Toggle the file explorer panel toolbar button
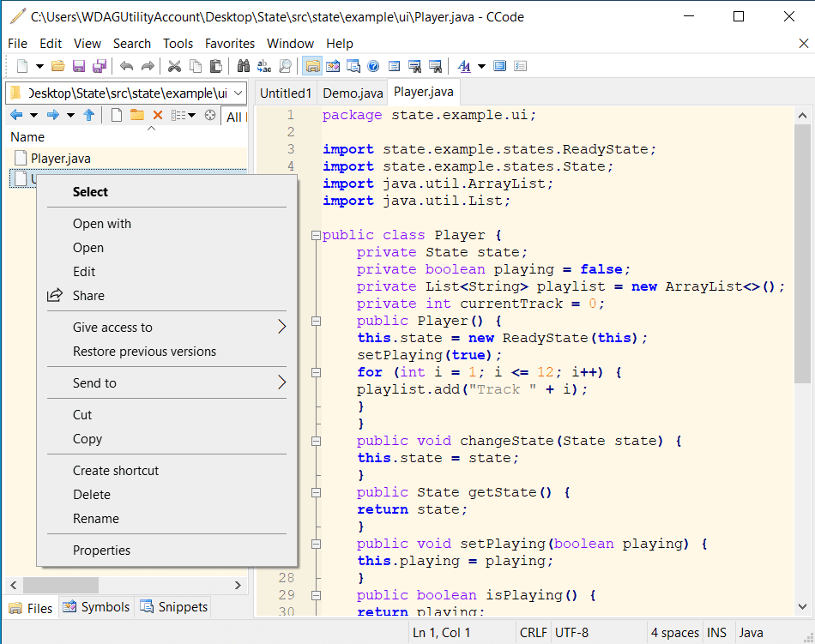This screenshot has height=644, width=815. coord(312,66)
